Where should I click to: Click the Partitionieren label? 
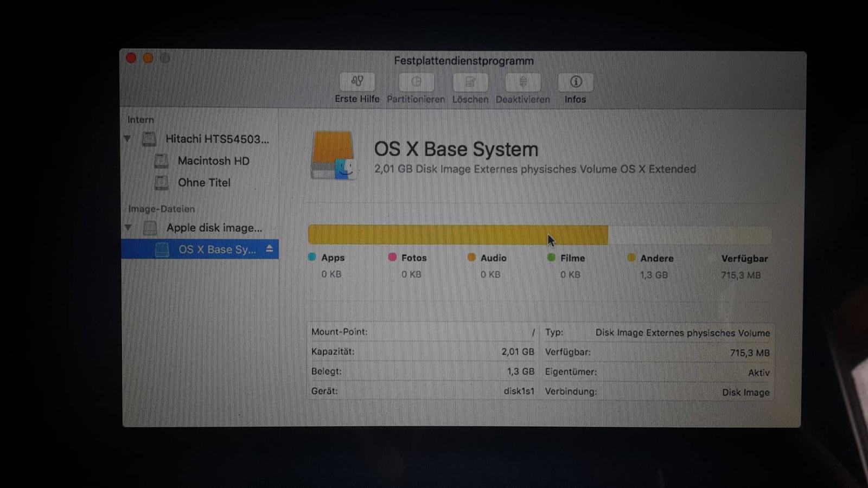coord(416,100)
